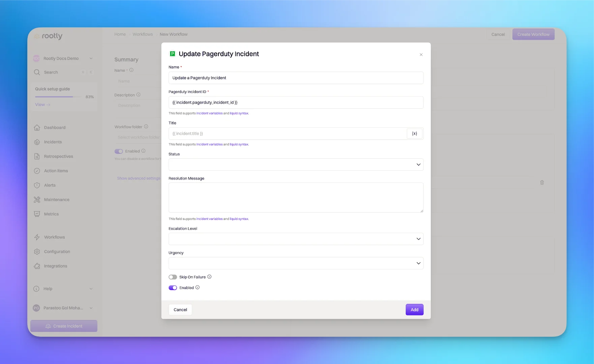Viewport: 594px width, 364px height.
Task: Click Cancel in the dialog footer
Action: (180, 310)
